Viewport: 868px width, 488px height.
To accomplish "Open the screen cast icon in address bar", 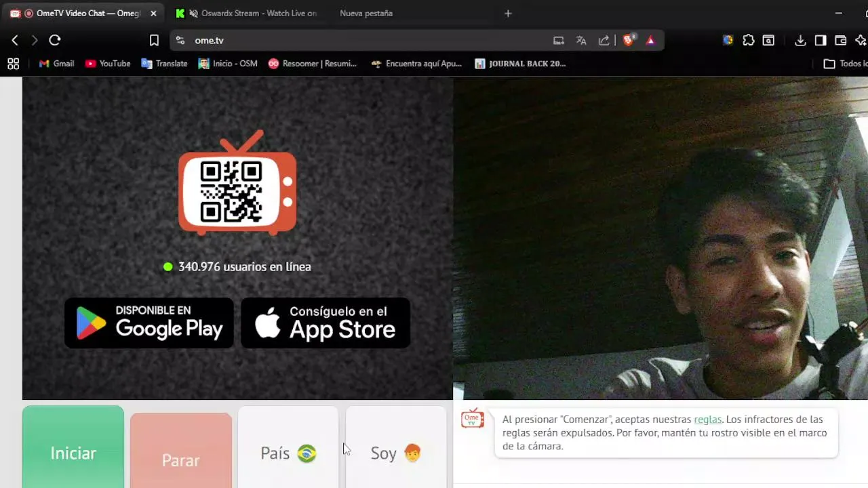I will (x=559, y=41).
